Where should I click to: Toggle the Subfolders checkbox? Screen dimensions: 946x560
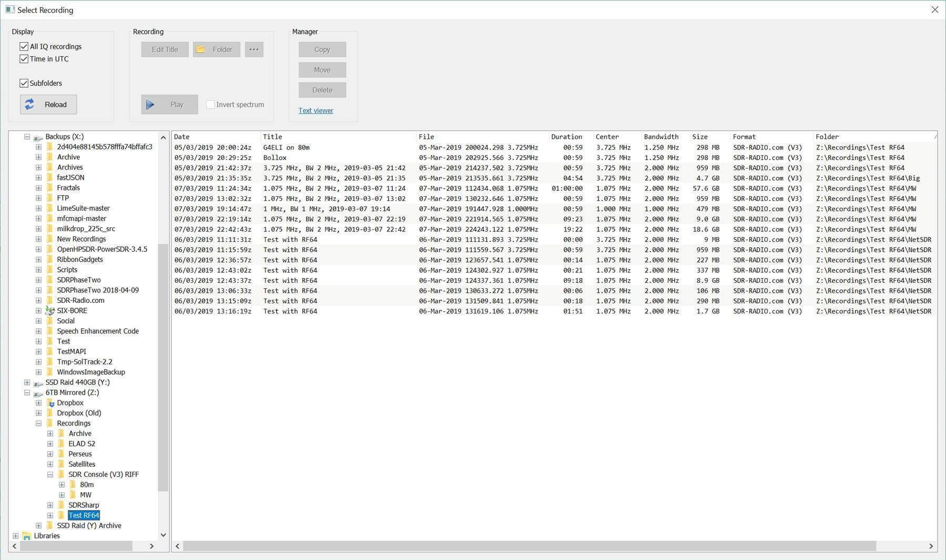point(24,83)
